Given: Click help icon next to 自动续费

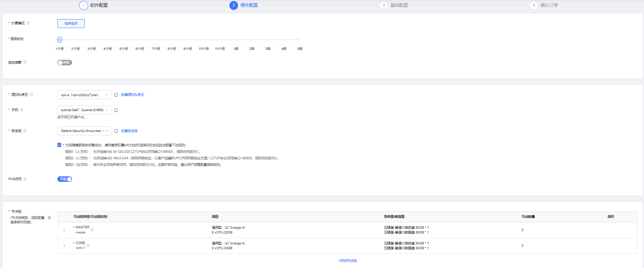Looking at the screenshot, I should pyautogui.click(x=25, y=62).
